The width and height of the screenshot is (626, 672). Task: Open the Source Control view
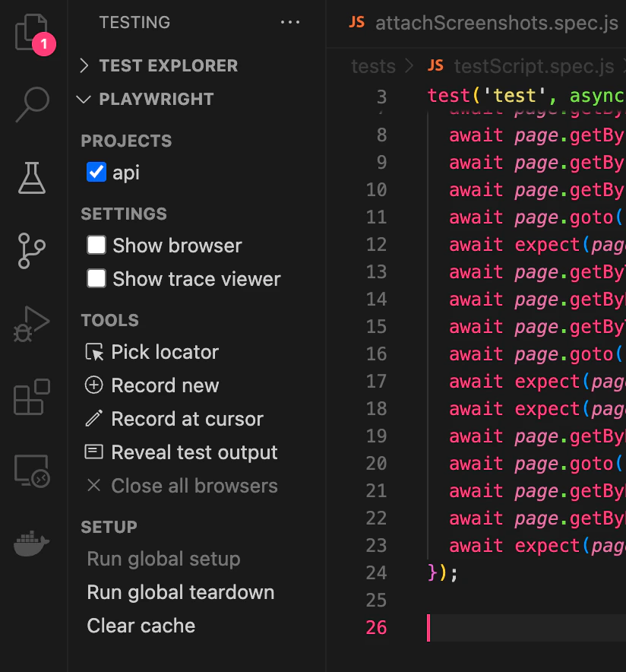(32, 251)
